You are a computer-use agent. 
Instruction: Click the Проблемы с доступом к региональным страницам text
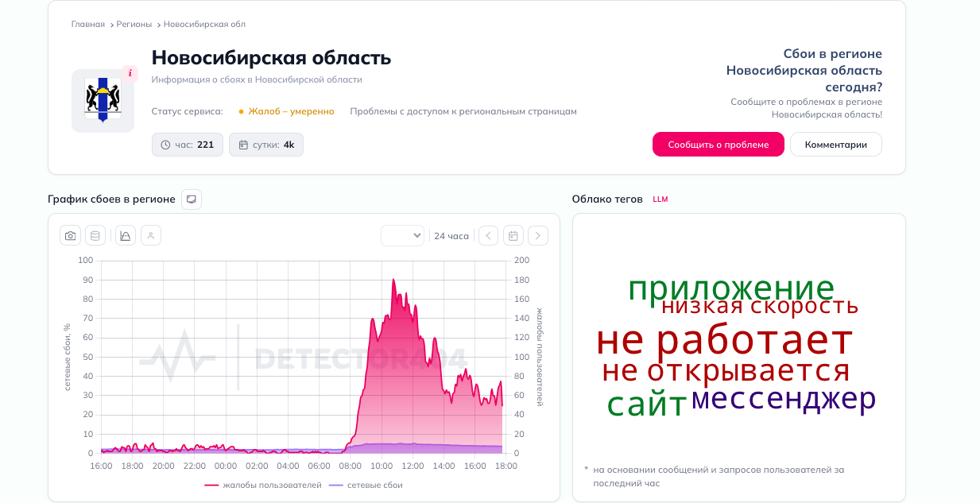coord(463,111)
